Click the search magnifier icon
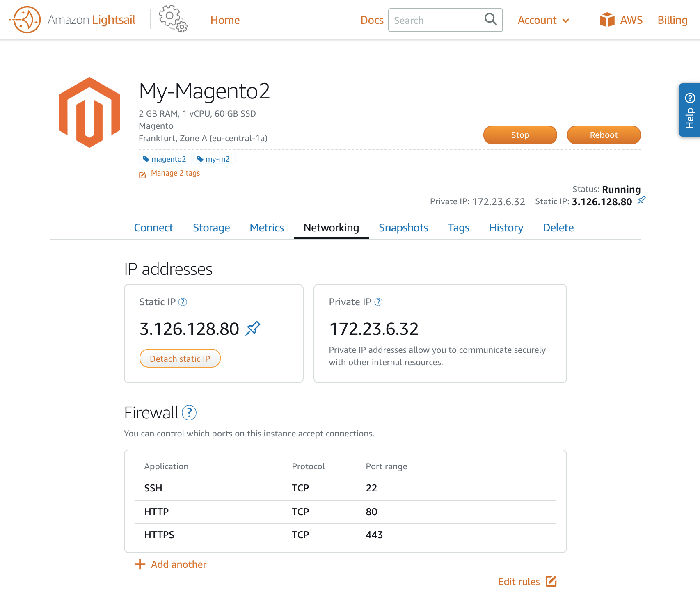Viewport: 700px width, 594px height. 490,19
